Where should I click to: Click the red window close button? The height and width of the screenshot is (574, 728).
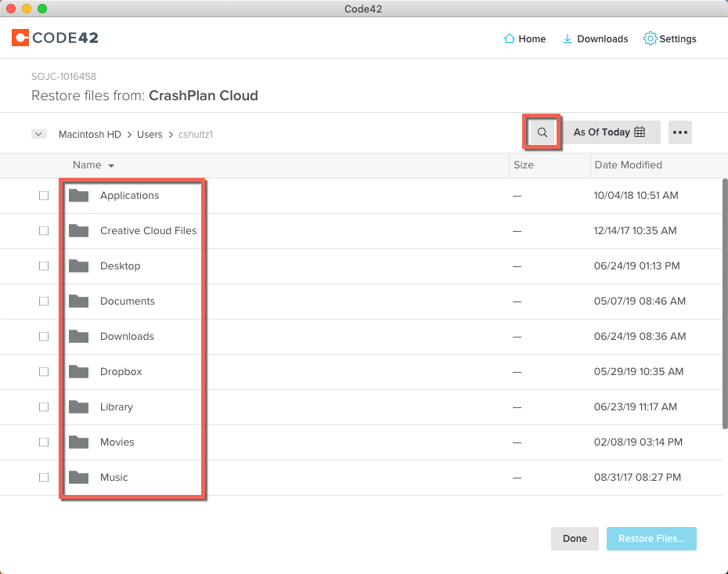(x=11, y=9)
